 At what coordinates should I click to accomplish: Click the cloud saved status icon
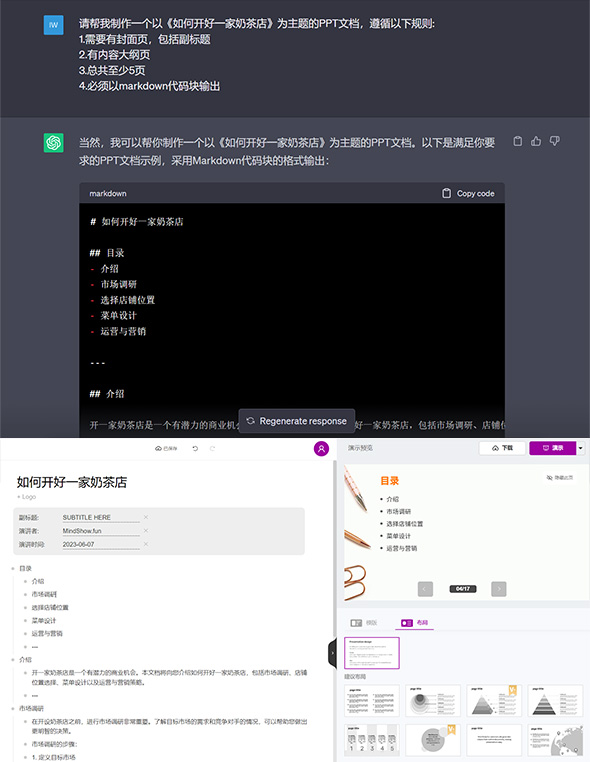158,449
